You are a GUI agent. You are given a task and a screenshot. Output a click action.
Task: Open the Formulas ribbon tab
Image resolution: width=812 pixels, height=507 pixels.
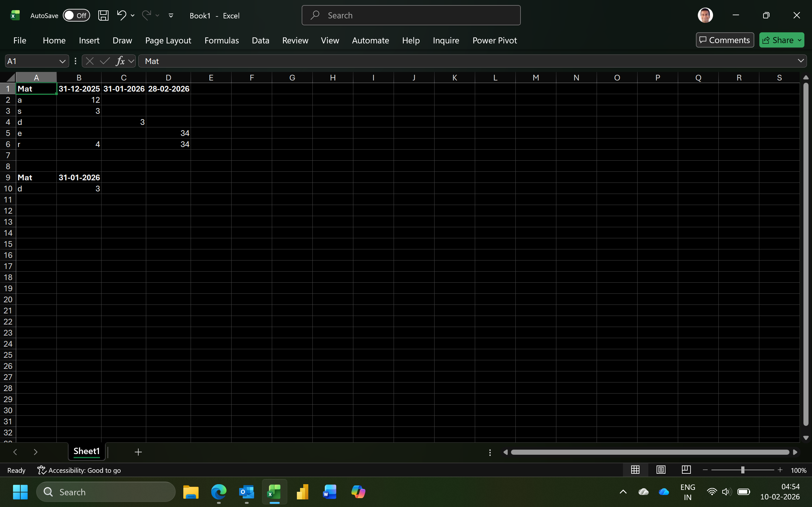[x=221, y=40]
